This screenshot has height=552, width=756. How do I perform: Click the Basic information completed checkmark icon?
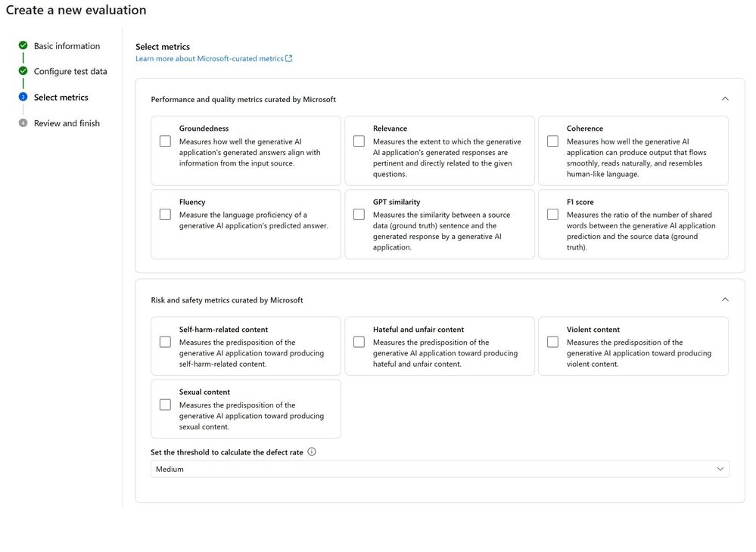click(x=23, y=46)
